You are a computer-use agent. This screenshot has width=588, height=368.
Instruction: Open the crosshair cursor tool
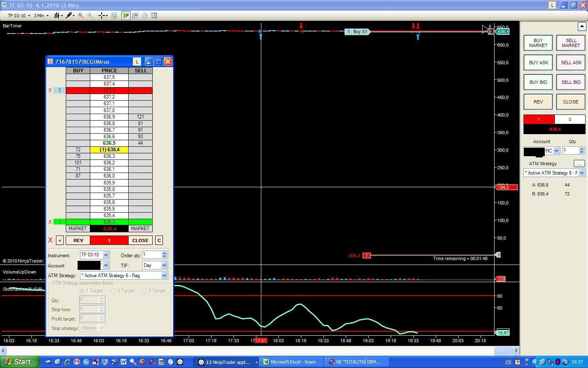(x=102, y=16)
